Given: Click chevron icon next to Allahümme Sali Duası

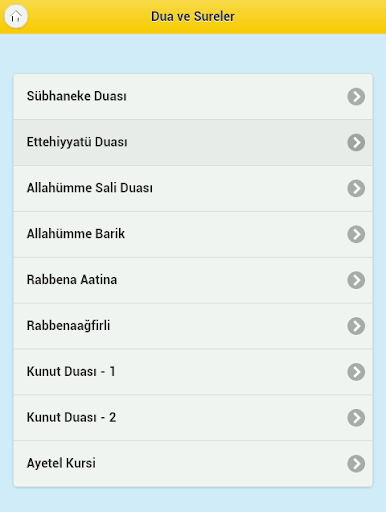Looking at the screenshot, I should tap(356, 188).
